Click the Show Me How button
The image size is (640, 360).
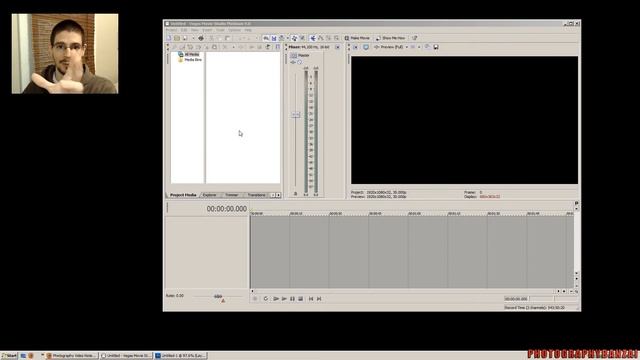point(390,38)
